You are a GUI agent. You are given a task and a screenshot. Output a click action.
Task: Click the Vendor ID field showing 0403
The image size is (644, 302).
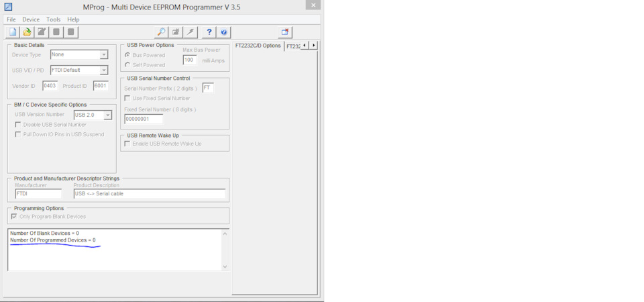tap(50, 86)
